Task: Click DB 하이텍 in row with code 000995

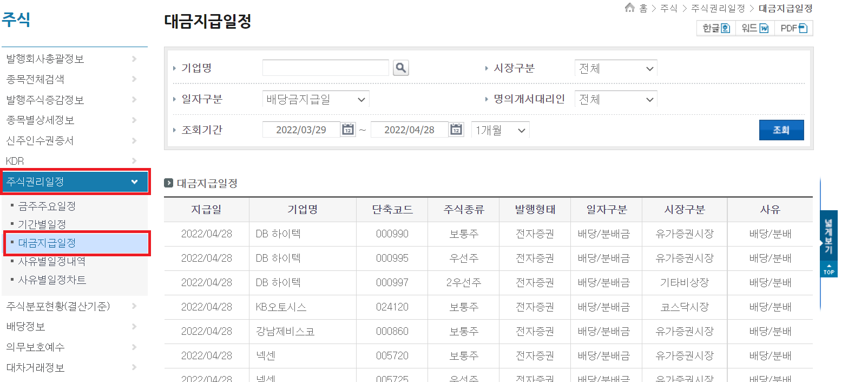Action: pos(278,258)
